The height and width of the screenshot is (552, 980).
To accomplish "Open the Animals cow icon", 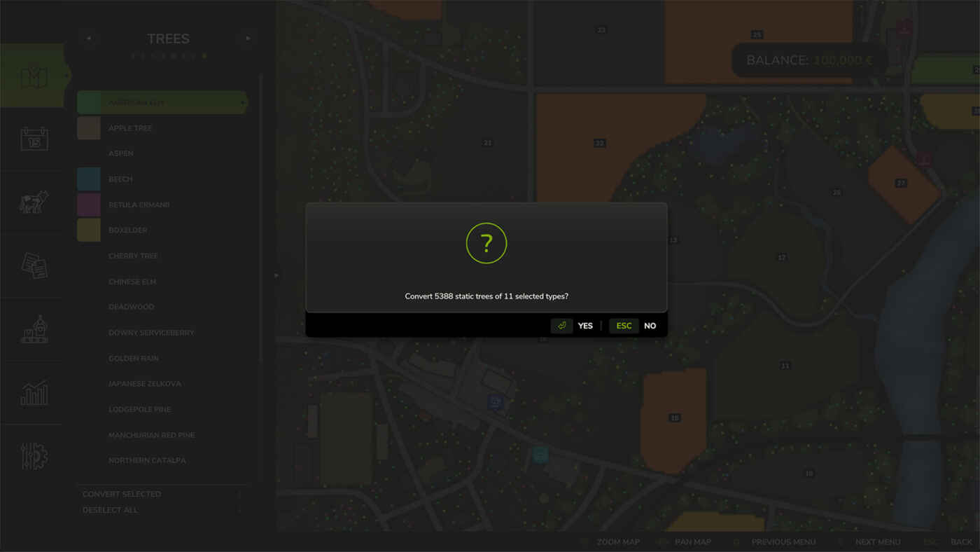I will (34, 202).
